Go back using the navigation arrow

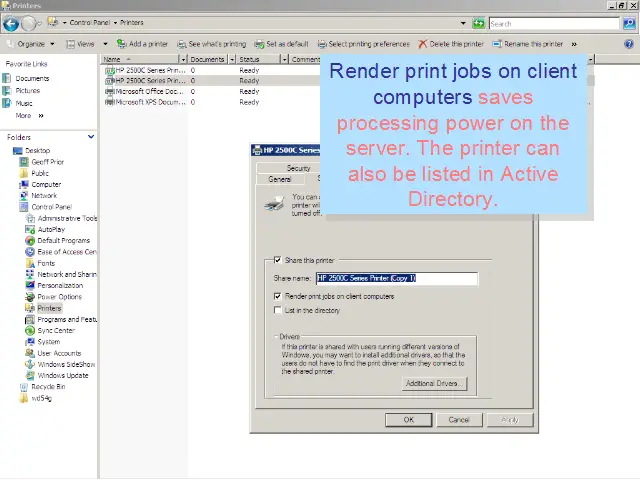[11, 24]
